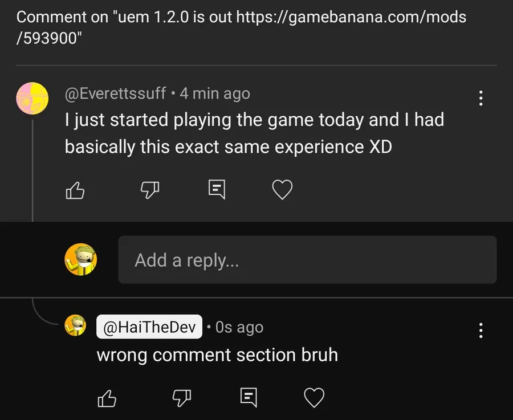Screen dimensions: 513x420
Task: Open the @HaiTheDev channel handle
Action: (149, 327)
